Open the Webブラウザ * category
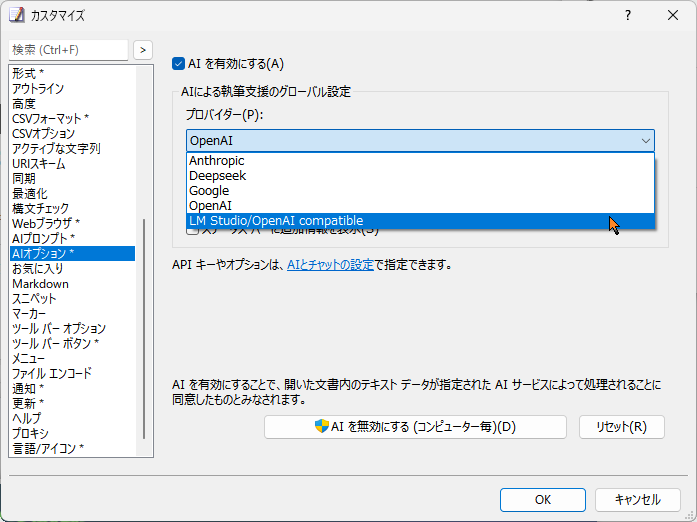The image size is (697, 522). pos(72,224)
